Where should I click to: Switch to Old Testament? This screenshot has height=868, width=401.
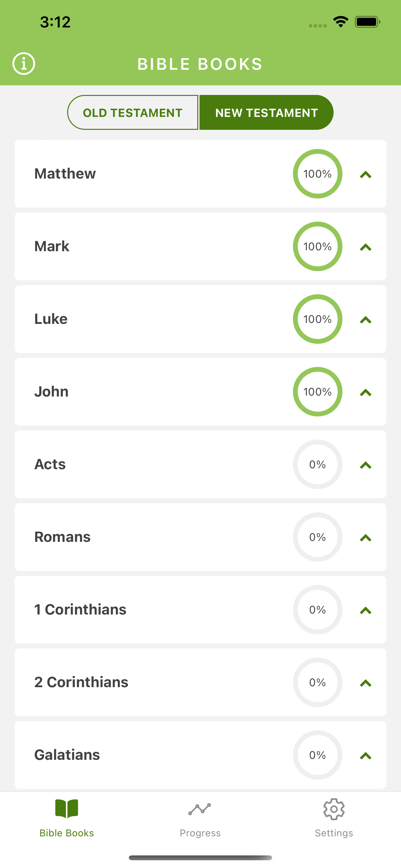133,113
